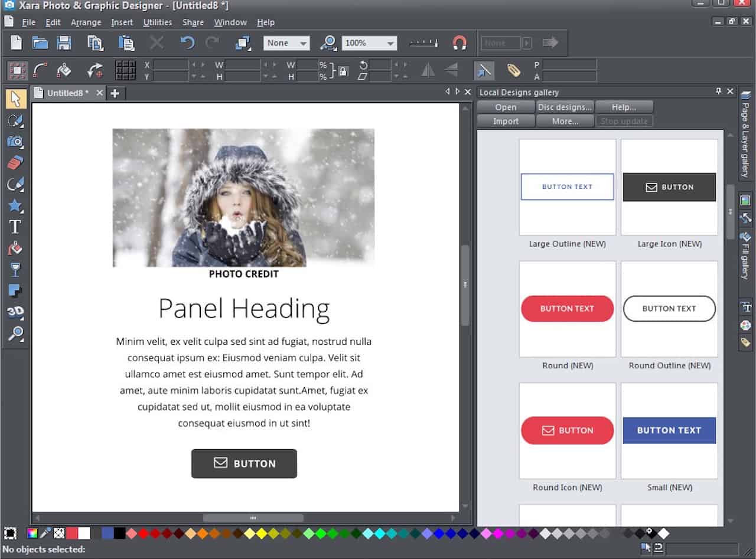This screenshot has width=756, height=559.
Task: Open the quality dropdown showing None
Action: pyautogui.click(x=286, y=43)
